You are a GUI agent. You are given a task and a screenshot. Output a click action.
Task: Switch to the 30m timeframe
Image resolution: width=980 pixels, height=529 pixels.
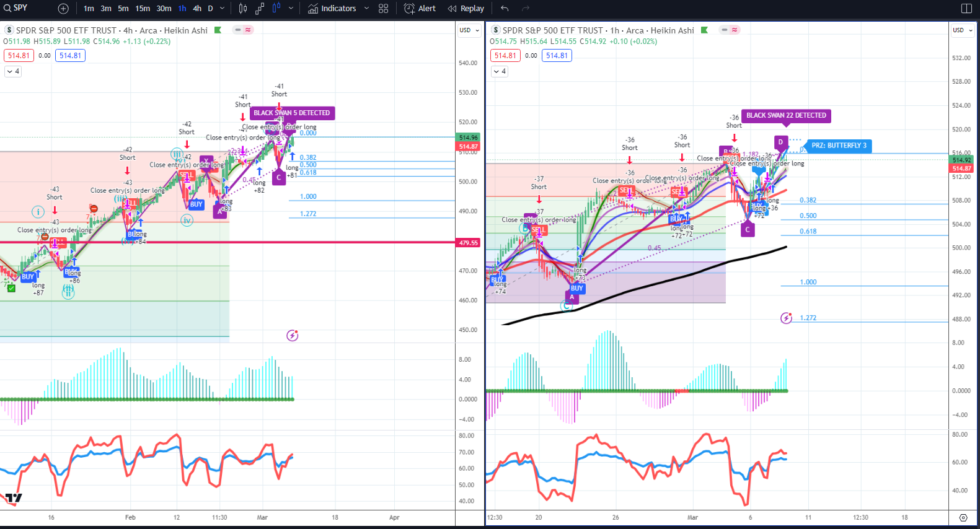pyautogui.click(x=164, y=9)
